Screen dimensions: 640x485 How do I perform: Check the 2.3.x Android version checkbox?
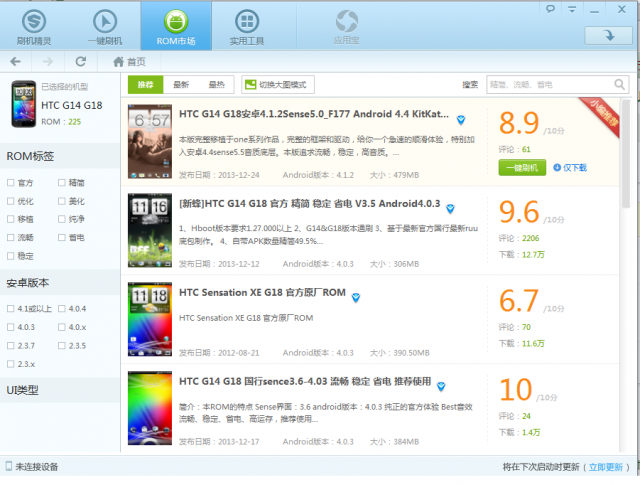(x=11, y=364)
